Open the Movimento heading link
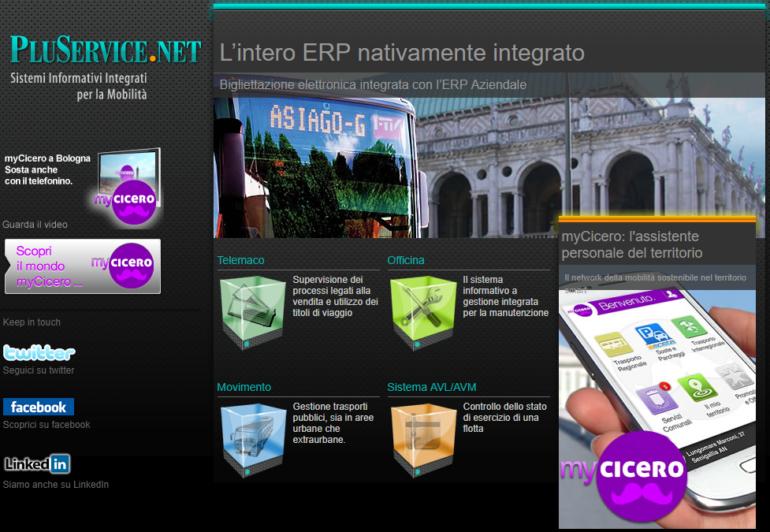 244,387
